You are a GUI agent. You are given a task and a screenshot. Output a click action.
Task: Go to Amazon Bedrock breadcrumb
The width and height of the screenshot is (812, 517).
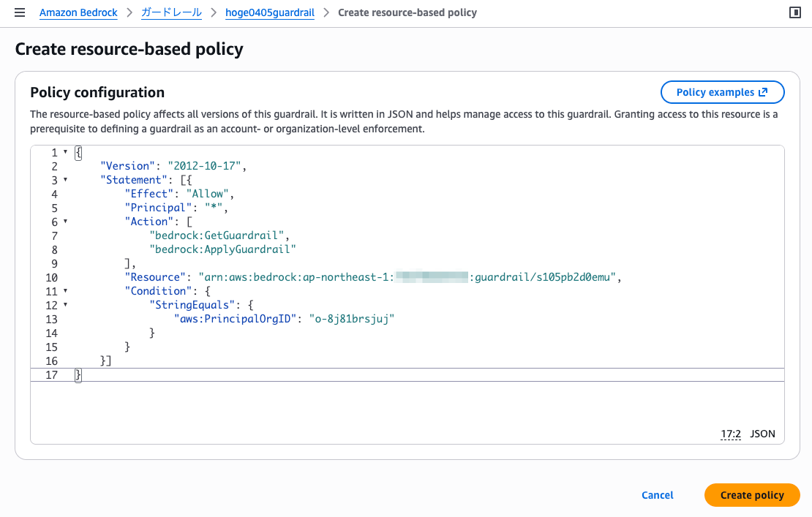(x=78, y=13)
